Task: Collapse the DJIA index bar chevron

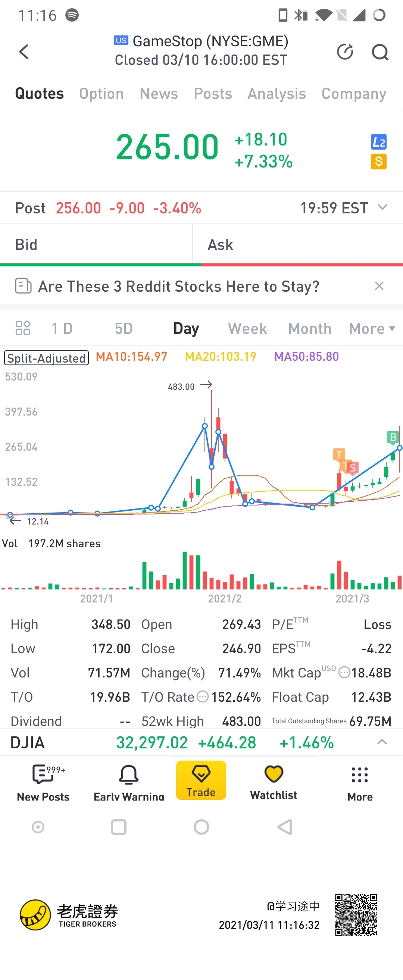Action: (x=382, y=742)
